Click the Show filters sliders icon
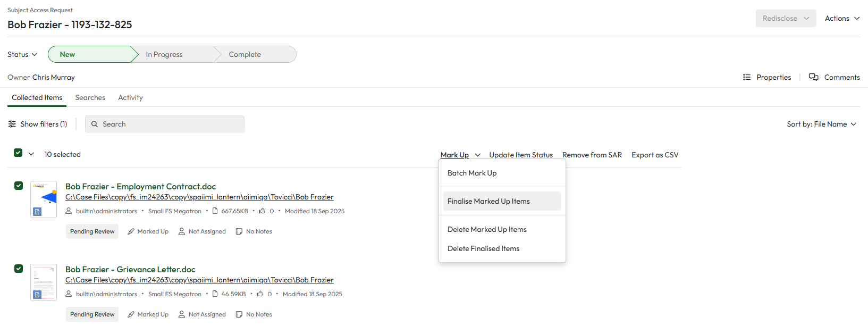868x334 pixels. click(x=12, y=124)
